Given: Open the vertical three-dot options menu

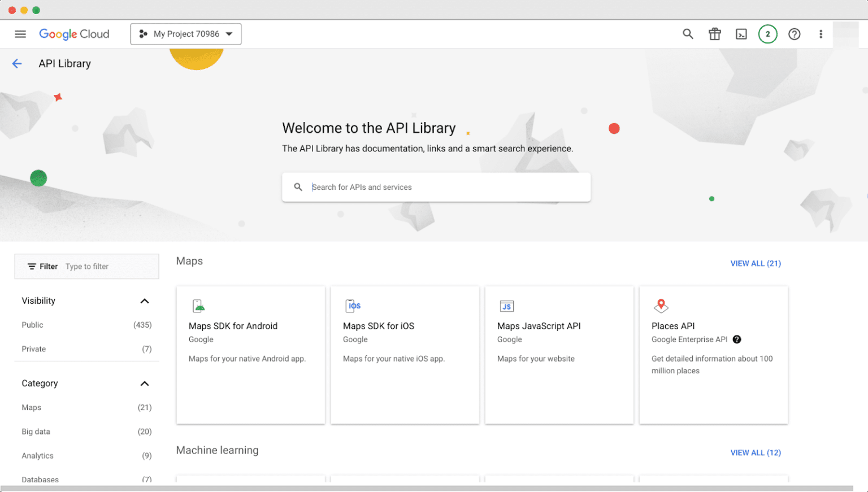Looking at the screenshot, I should point(821,34).
